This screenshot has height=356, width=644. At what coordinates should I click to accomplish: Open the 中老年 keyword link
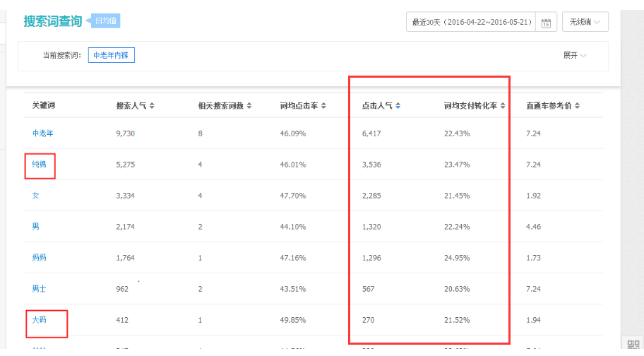(x=42, y=133)
